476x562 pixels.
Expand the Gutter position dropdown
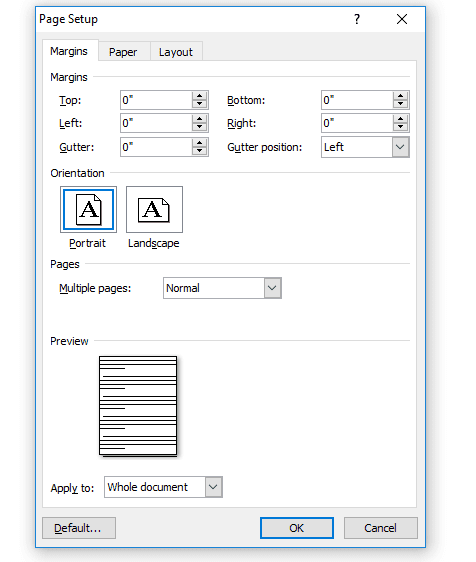pyautogui.click(x=400, y=147)
